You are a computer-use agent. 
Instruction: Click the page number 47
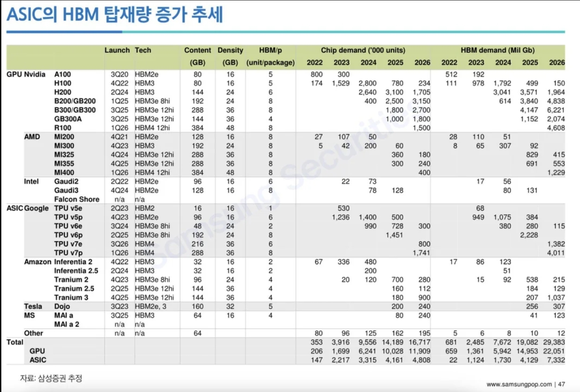click(x=561, y=384)
